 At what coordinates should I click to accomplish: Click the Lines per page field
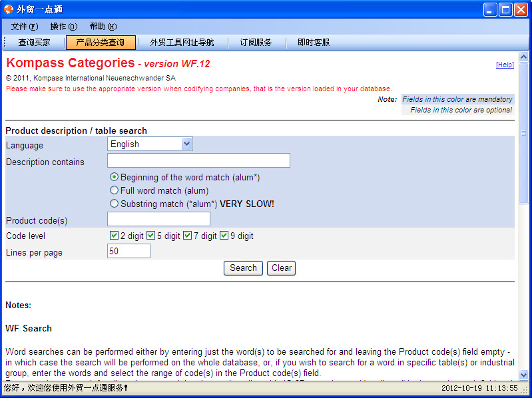(x=129, y=251)
